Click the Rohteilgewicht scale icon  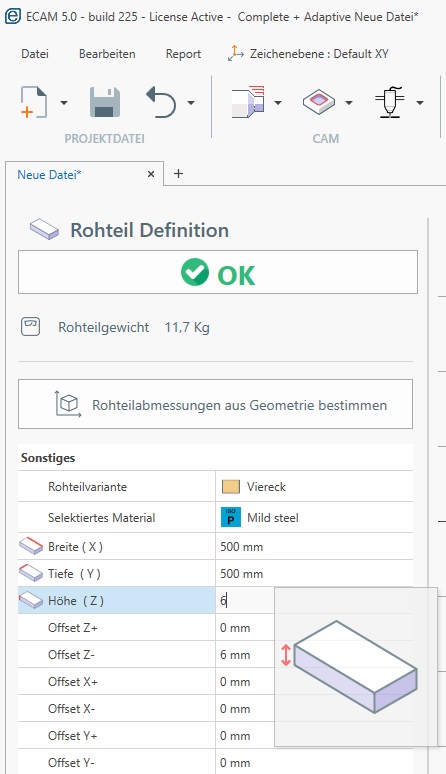click(x=30, y=327)
